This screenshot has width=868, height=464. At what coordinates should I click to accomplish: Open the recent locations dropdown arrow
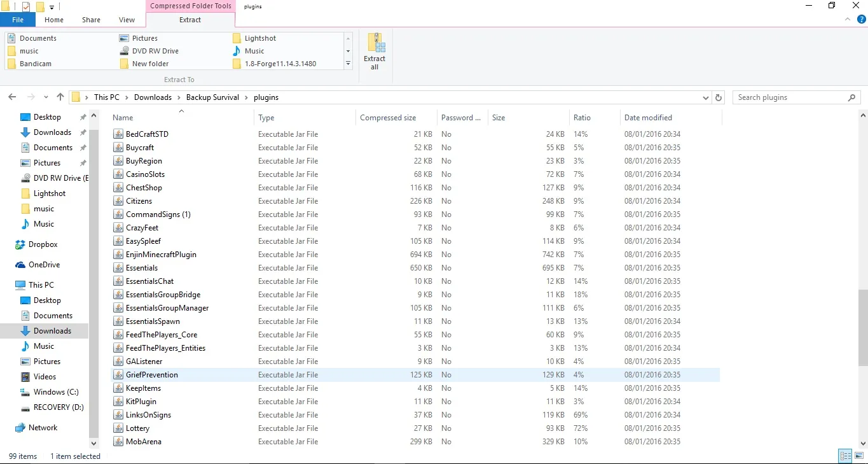click(46, 98)
